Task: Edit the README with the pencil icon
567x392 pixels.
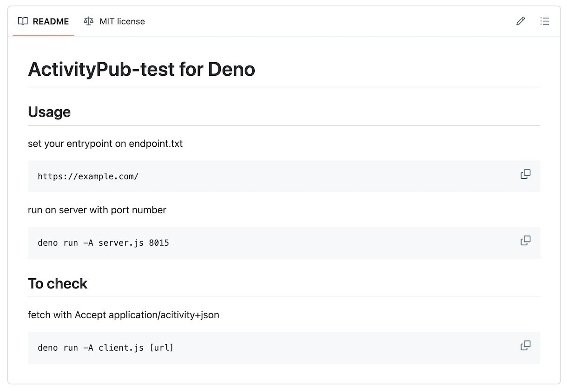Action: point(521,21)
